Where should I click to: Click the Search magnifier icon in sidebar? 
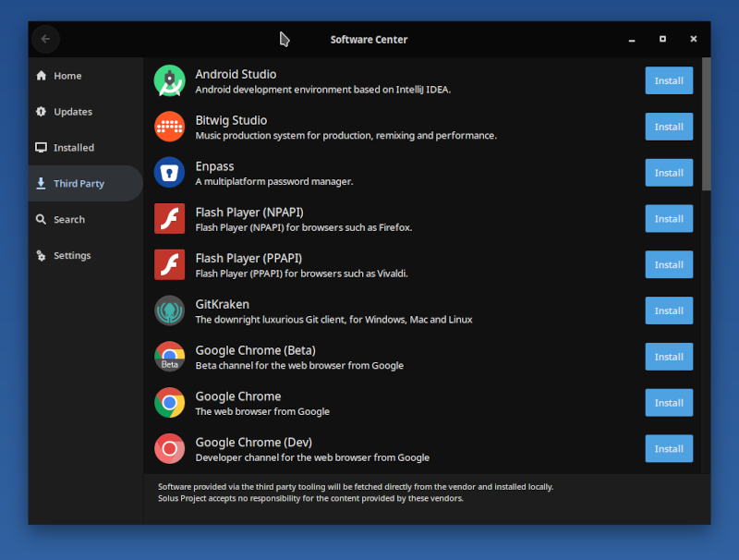(x=42, y=219)
